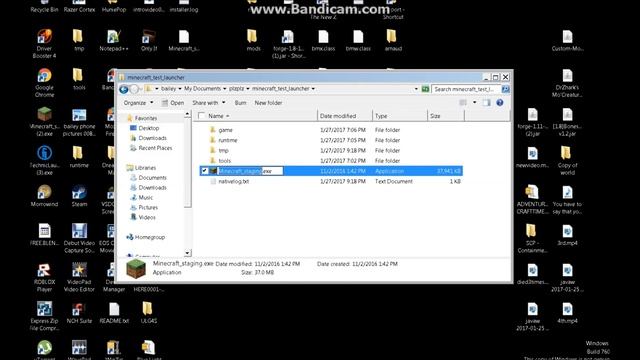Open Copy of world desktop folder
The height and width of the screenshot is (360, 640).
click(x=567, y=160)
